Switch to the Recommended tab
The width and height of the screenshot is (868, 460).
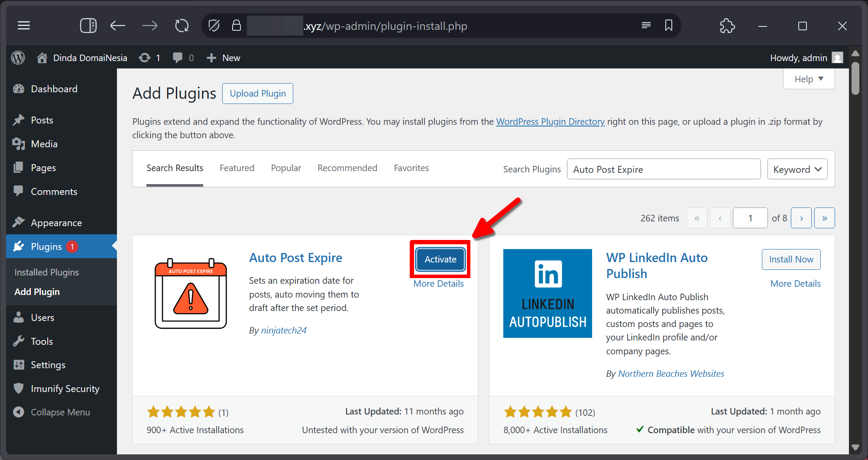347,168
